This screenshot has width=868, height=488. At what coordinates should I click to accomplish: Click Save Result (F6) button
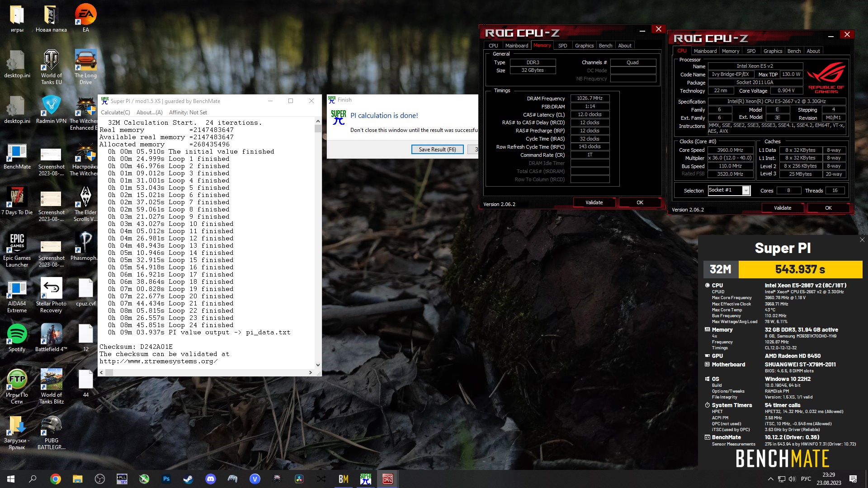(x=437, y=150)
